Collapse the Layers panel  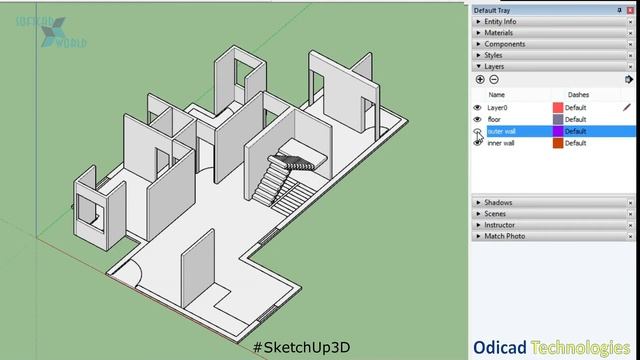pyautogui.click(x=478, y=66)
